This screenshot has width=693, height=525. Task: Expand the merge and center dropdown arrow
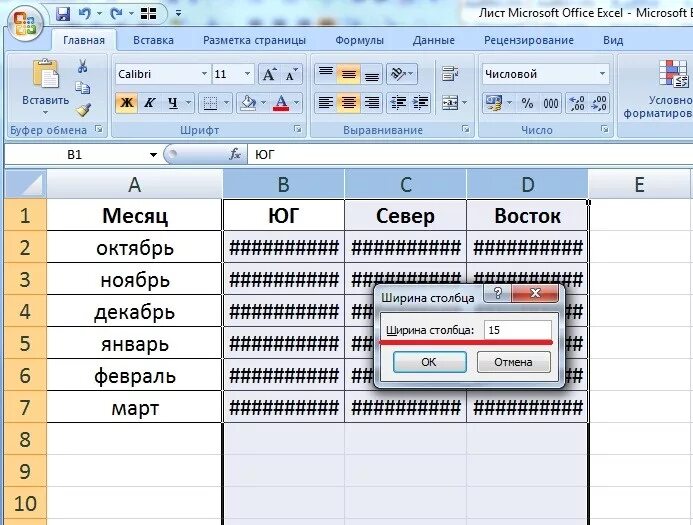coord(465,103)
